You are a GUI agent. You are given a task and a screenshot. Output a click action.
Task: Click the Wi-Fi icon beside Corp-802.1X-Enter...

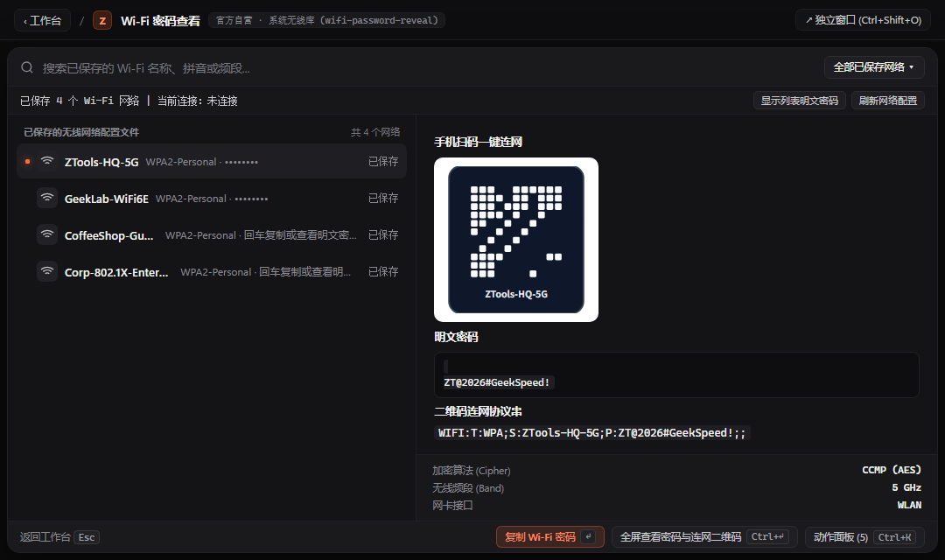click(47, 271)
